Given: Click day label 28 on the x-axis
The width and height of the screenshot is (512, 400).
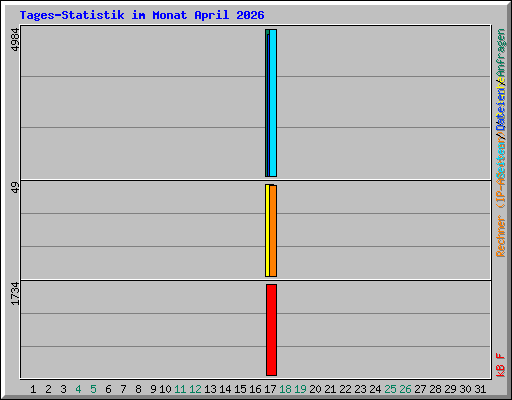Looking at the screenshot, I should point(435,389).
